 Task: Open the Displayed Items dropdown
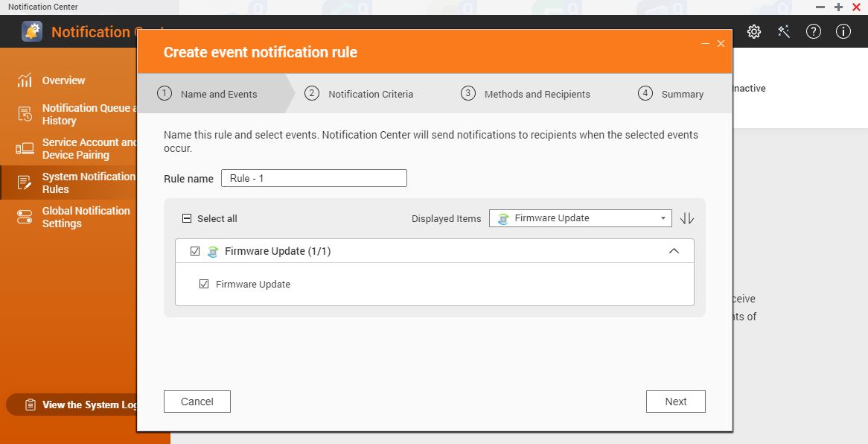coord(581,218)
